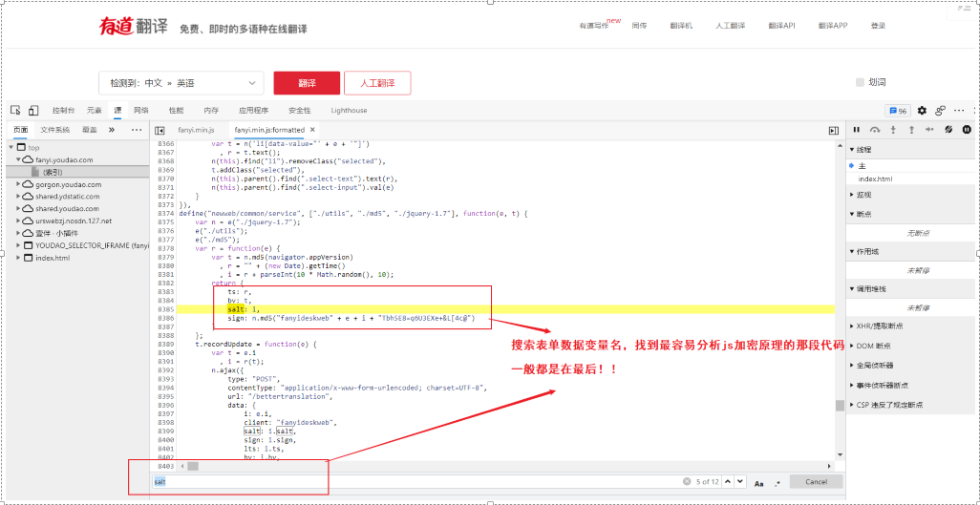Open the fanyi.min.js file tab
Image resolution: width=980 pixels, height=505 pixels.
click(x=196, y=130)
